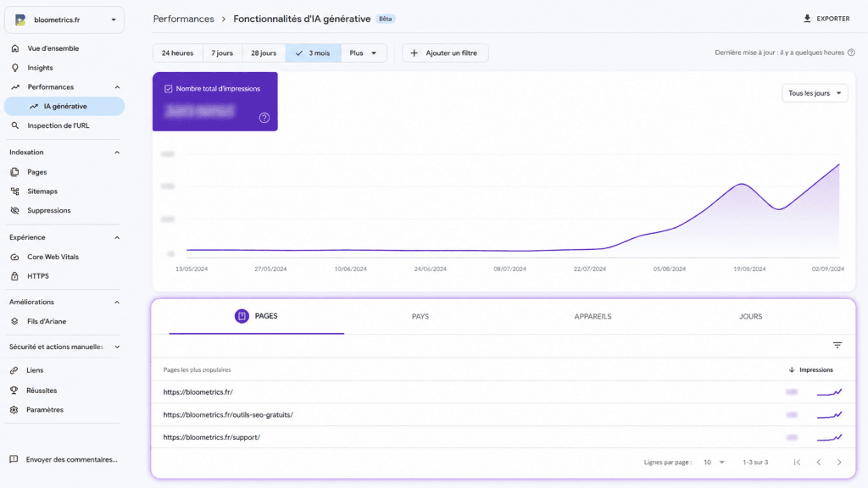Screen dimensions: 868x488
Task: Click the Inspection de l'URL magnifier icon
Action: tap(15, 125)
